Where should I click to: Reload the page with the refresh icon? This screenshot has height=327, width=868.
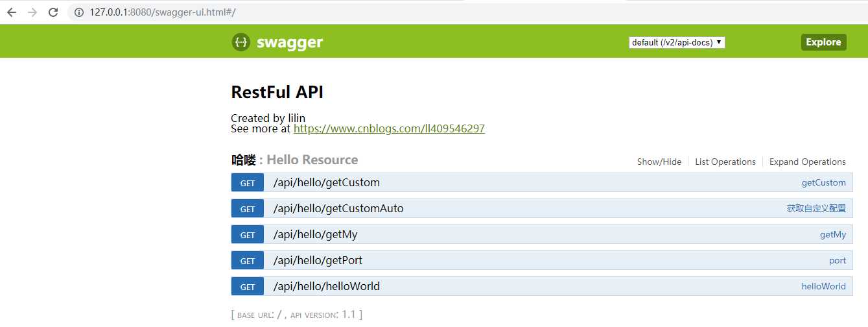pos(53,12)
